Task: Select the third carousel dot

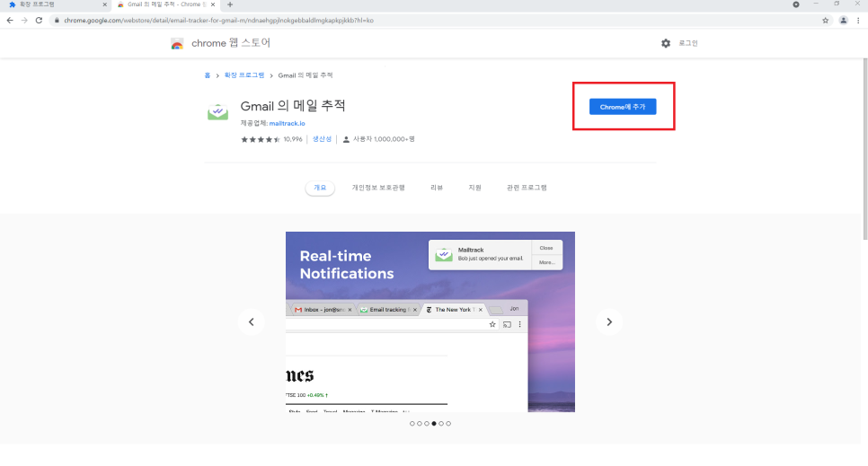Action: point(426,424)
